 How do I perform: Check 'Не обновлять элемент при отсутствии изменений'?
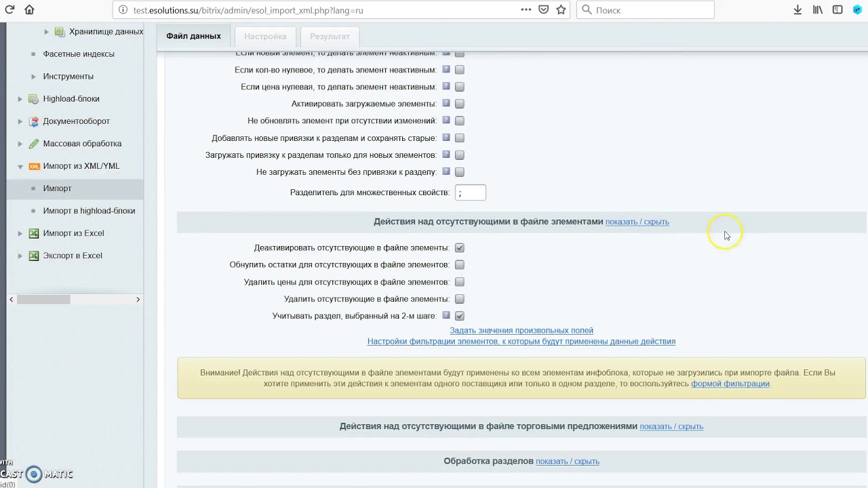(460, 121)
